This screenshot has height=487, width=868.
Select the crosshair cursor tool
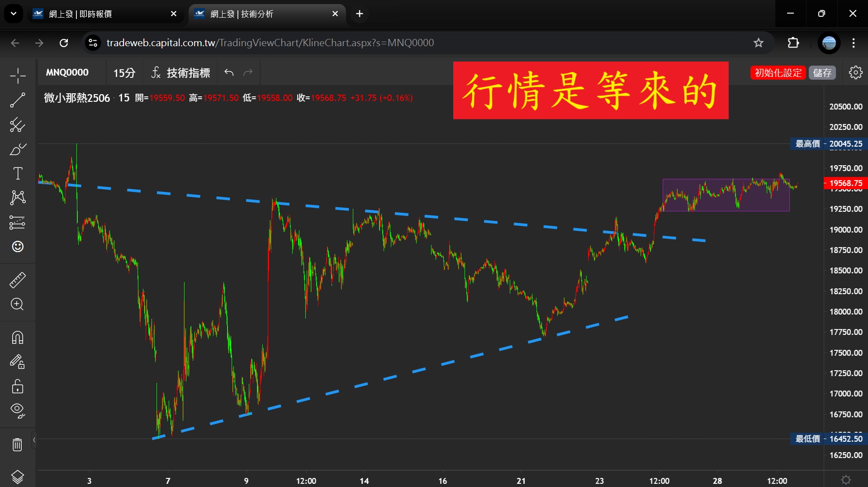pyautogui.click(x=18, y=76)
